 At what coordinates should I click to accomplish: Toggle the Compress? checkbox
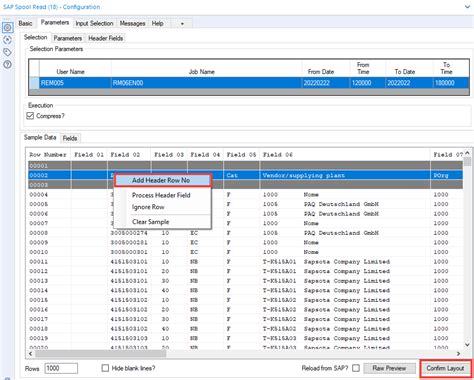point(30,116)
